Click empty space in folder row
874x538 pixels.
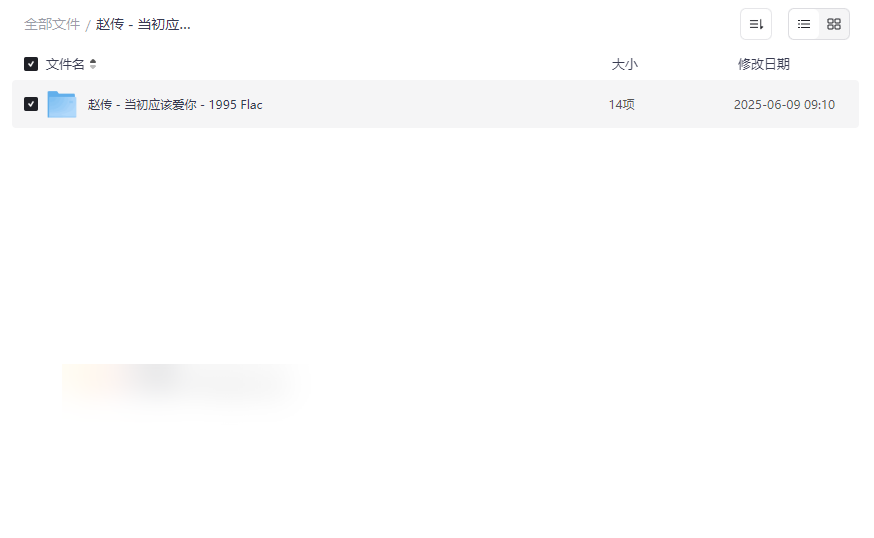(x=435, y=104)
